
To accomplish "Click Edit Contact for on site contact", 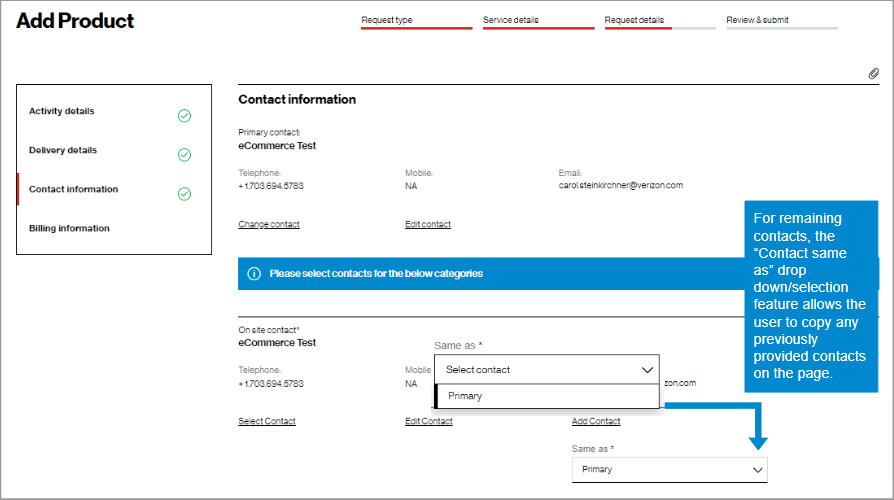I will [429, 421].
